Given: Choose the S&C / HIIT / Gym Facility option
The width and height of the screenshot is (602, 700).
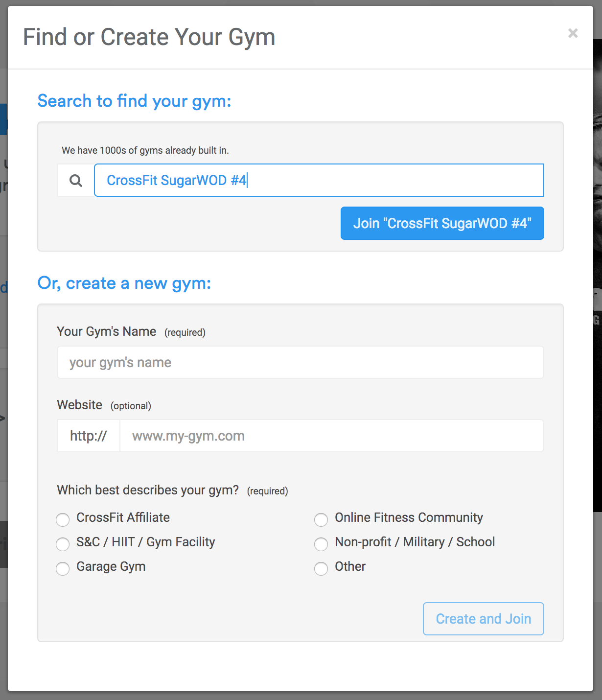Looking at the screenshot, I should coord(63,544).
